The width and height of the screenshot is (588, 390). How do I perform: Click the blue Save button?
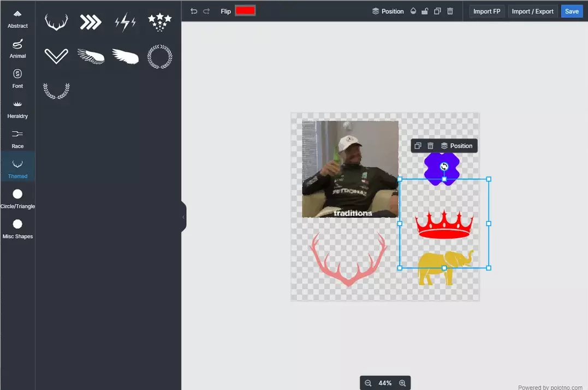(x=572, y=11)
